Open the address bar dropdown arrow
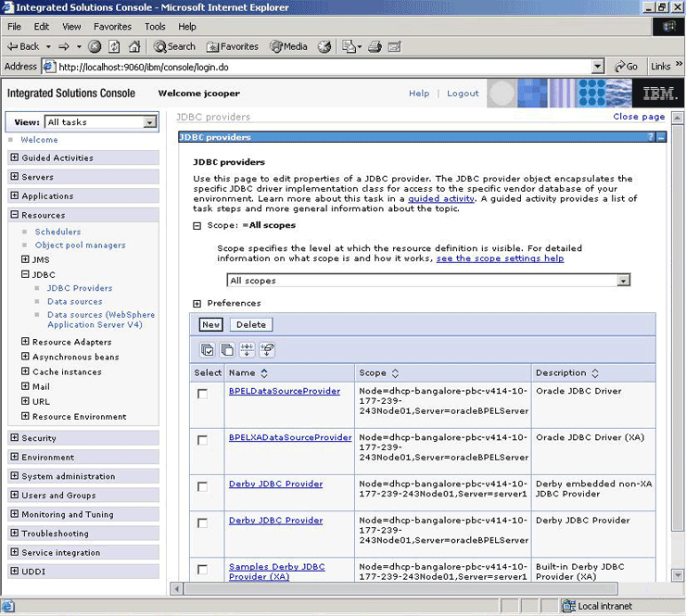 tap(598, 67)
